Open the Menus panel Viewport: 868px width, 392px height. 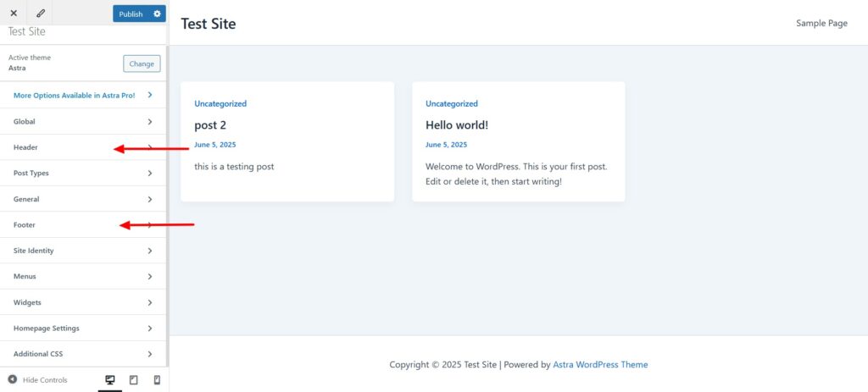coord(83,277)
